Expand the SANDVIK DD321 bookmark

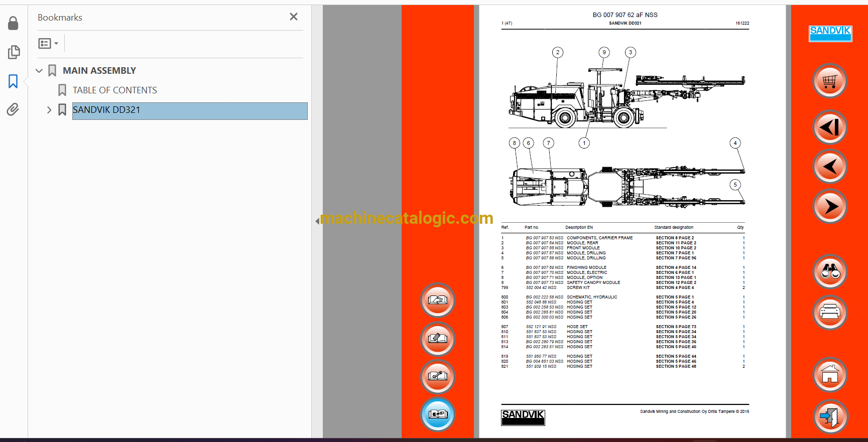[49, 110]
